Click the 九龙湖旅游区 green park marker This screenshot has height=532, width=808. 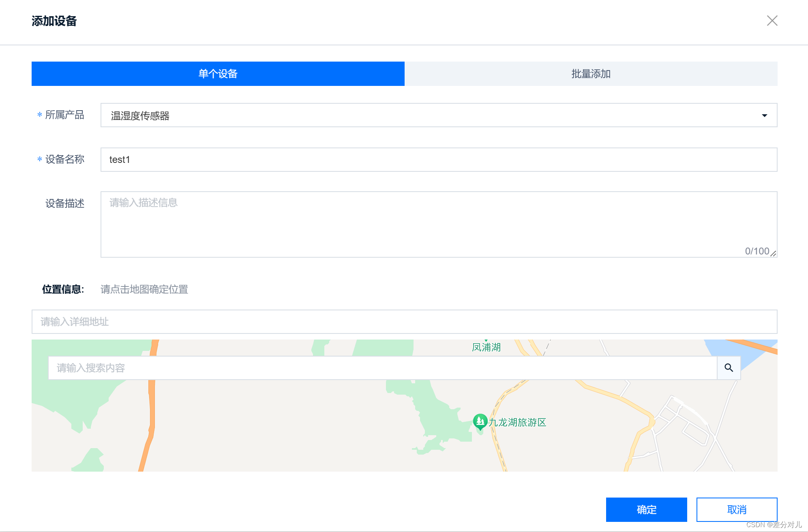point(480,421)
